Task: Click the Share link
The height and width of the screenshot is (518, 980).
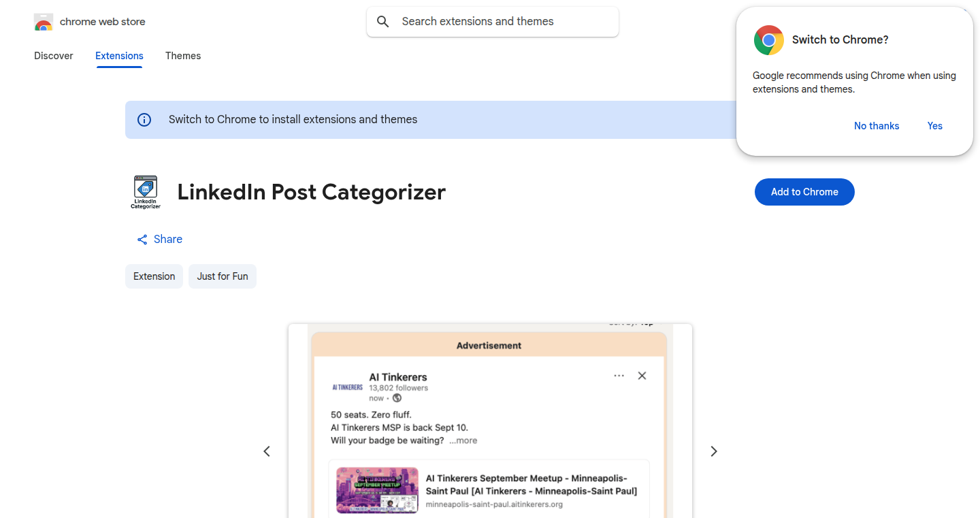Action: point(160,240)
